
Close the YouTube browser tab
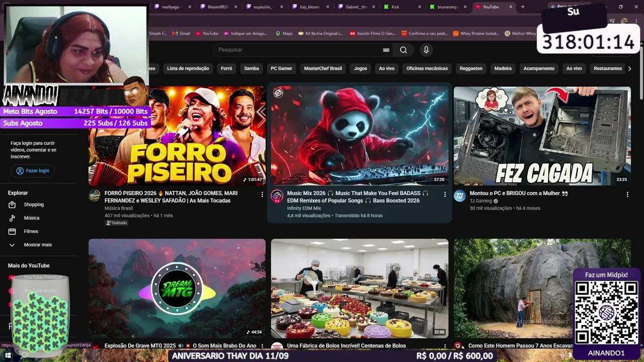[511, 7]
